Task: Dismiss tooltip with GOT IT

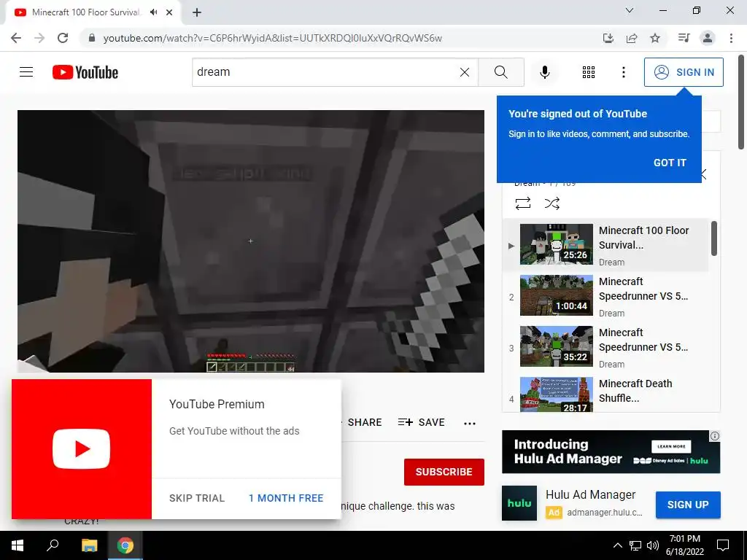Action: click(x=670, y=163)
